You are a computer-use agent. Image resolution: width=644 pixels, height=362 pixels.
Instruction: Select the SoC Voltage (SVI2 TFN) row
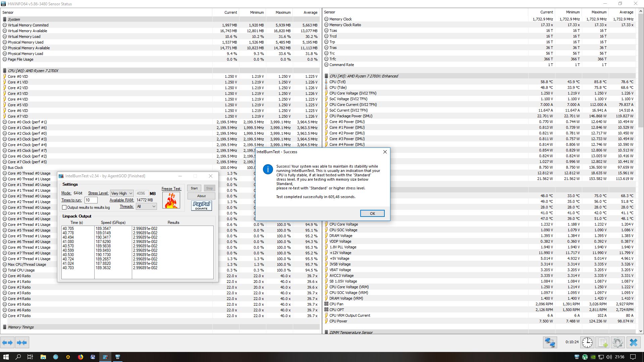[480, 99]
